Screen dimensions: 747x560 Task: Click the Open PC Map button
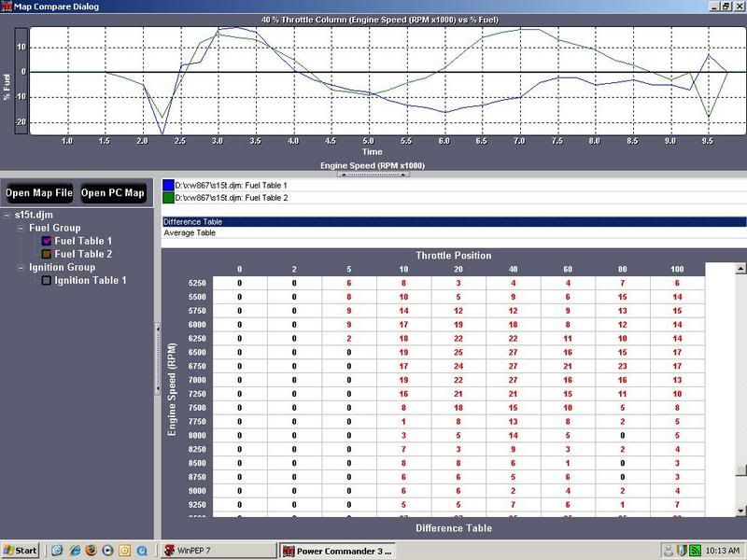112,193
